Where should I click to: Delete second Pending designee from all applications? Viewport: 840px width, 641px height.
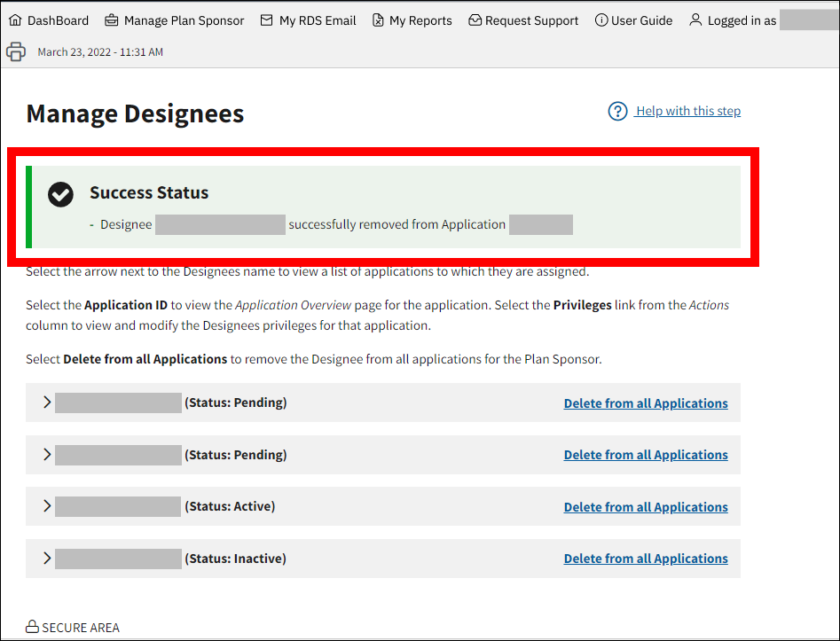(645, 455)
